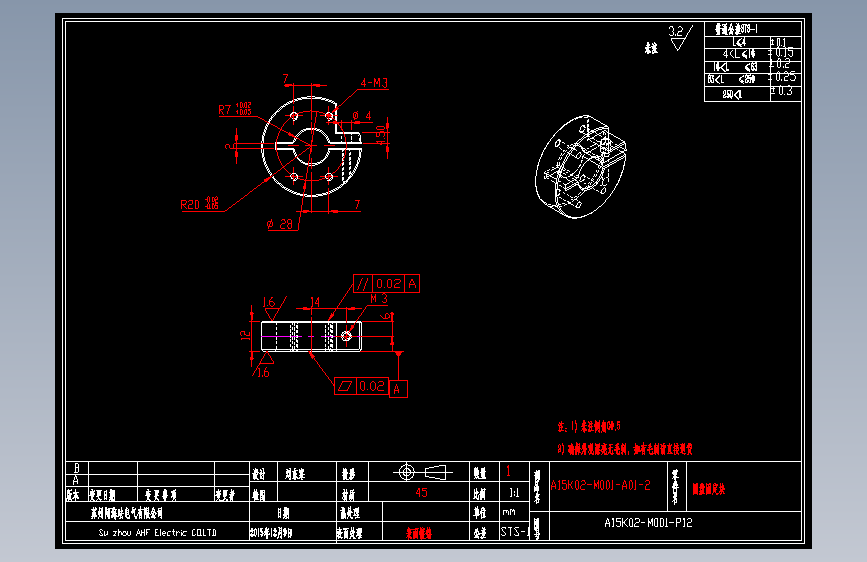Click the rectangular side view drawing
Viewport: 867px width, 562px height.
[x=311, y=336]
